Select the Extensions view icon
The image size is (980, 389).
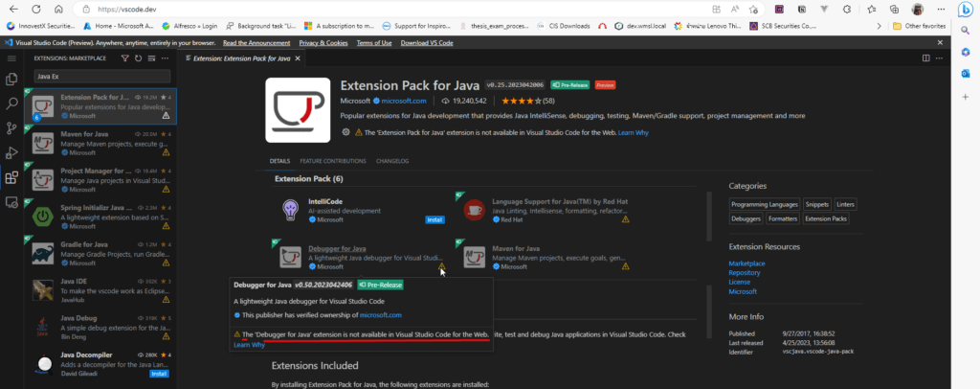(x=11, y=177)
